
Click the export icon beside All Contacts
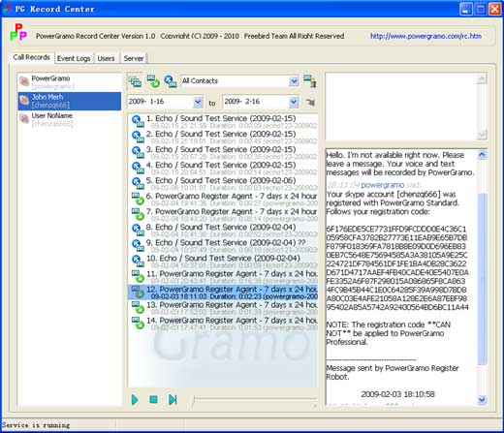coord(309,81)
